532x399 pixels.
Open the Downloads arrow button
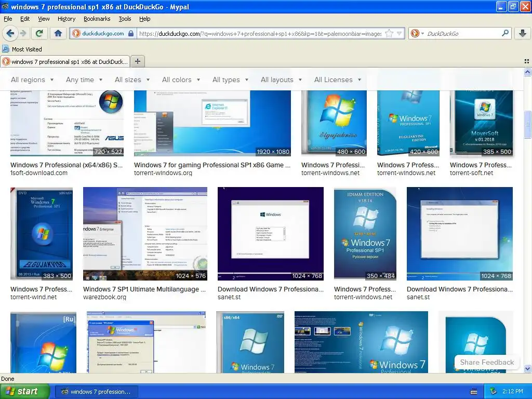pos(523,33)
